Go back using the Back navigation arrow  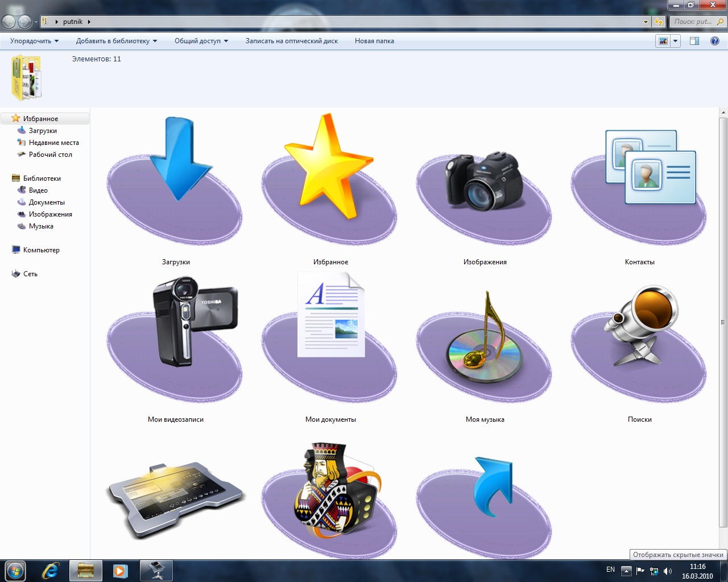(x=9, y=22)
